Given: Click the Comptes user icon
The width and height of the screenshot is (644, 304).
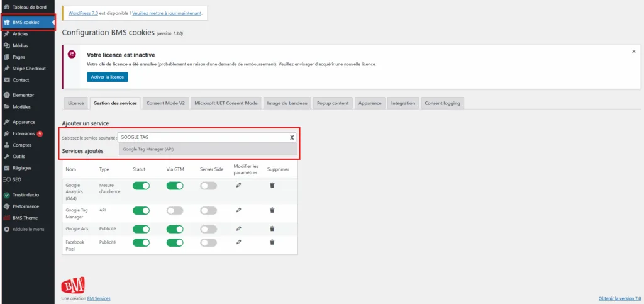Looking at the screenshot, I should tap(6, 145).
